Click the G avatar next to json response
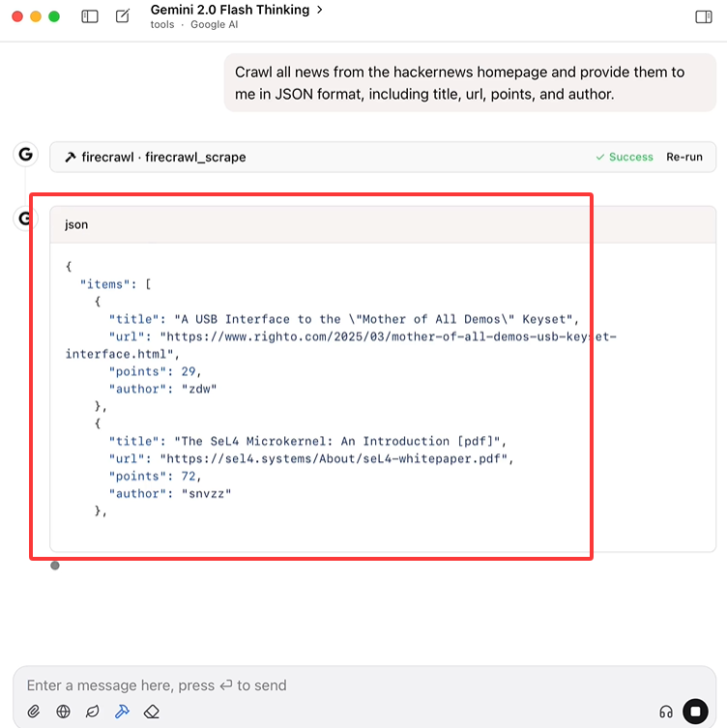This screenshot has height=728, width=727. [x=25, y=218]
